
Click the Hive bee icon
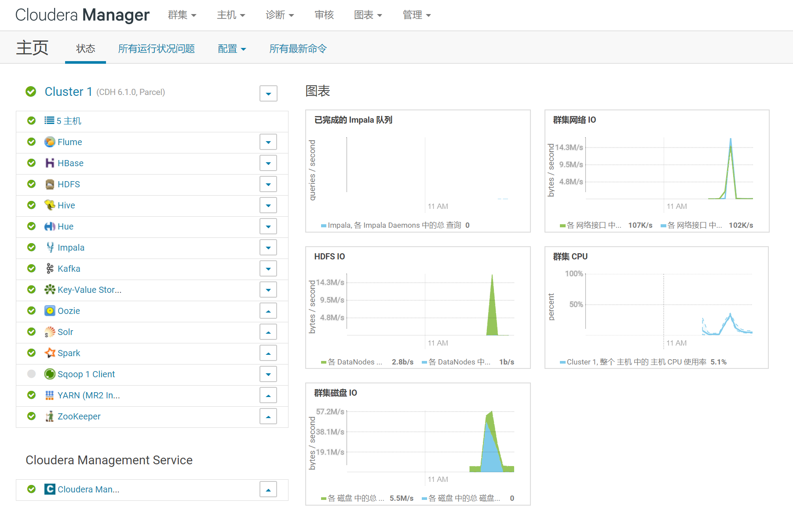[x=50, y=205]
